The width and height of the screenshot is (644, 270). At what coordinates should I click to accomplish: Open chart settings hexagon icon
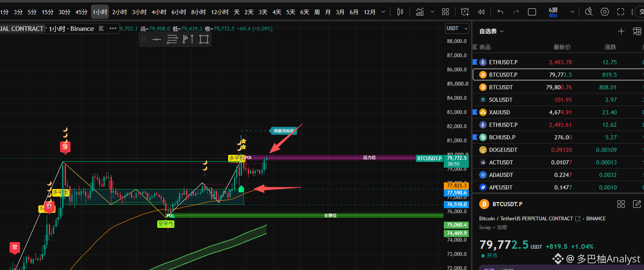tap(605, 12)
